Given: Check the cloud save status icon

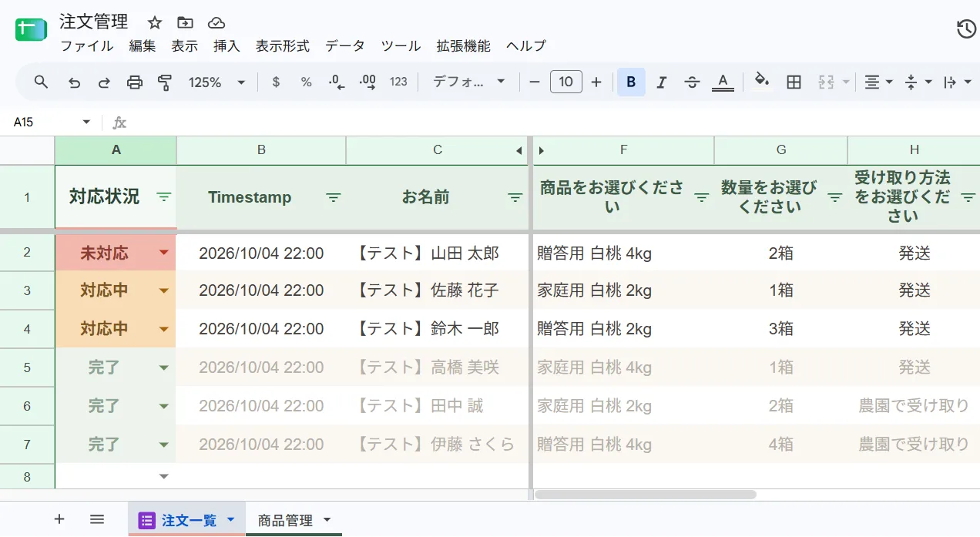Looking at the screenshot, I should pos(216,22).
